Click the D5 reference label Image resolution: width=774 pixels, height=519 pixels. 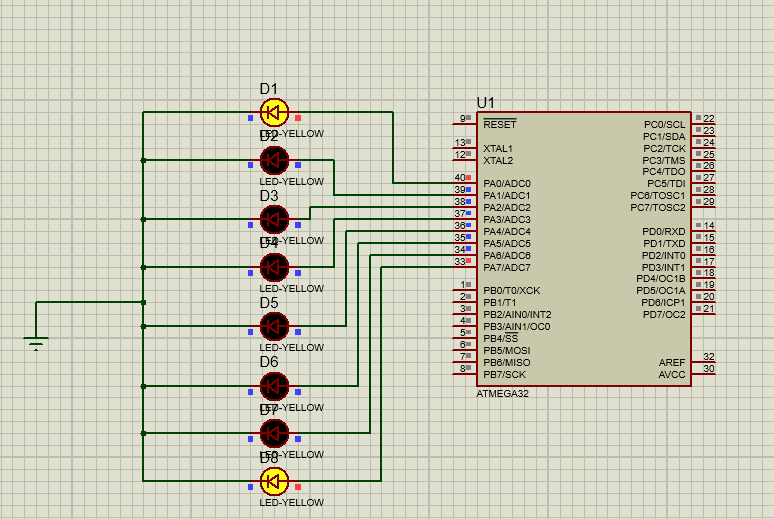(269, 303)
